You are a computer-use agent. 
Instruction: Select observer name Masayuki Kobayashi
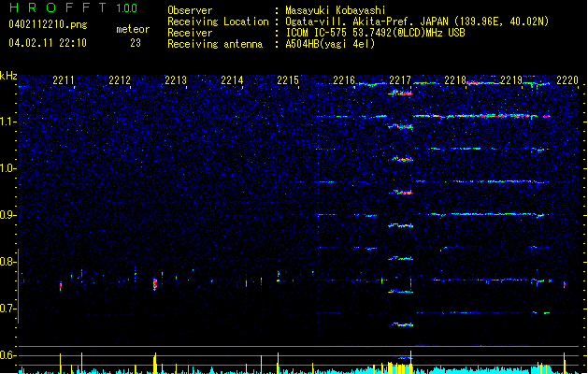point(336,10)
